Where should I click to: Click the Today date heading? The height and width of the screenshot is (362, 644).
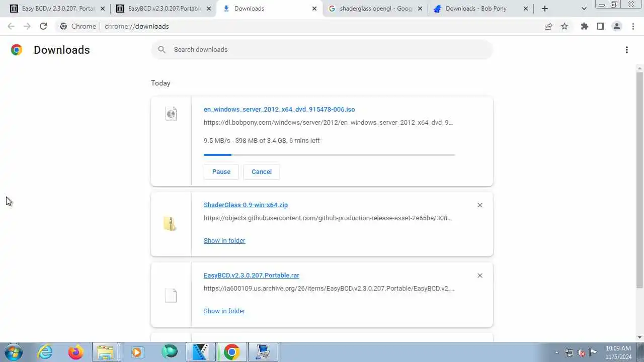coord(160,83)
